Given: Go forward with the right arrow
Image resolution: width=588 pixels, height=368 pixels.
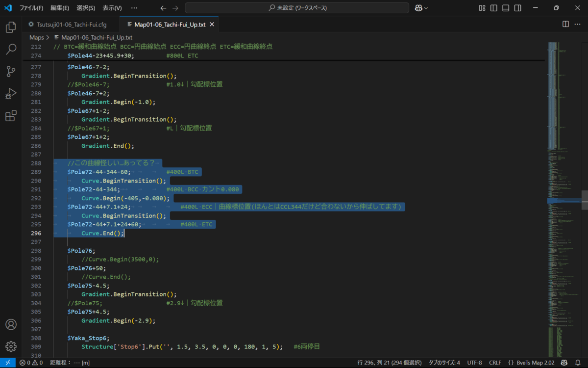Looking at the screenshot, I should tap(175, 8).
